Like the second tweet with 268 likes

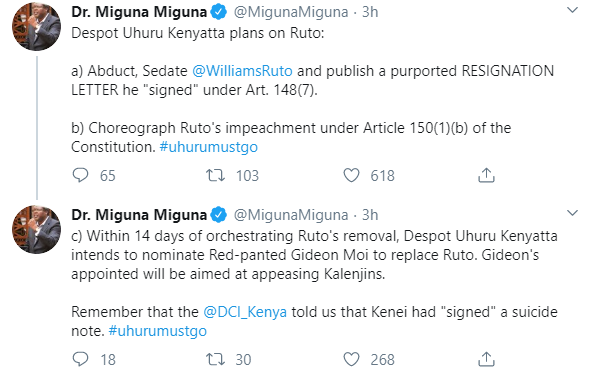[351, 359]
